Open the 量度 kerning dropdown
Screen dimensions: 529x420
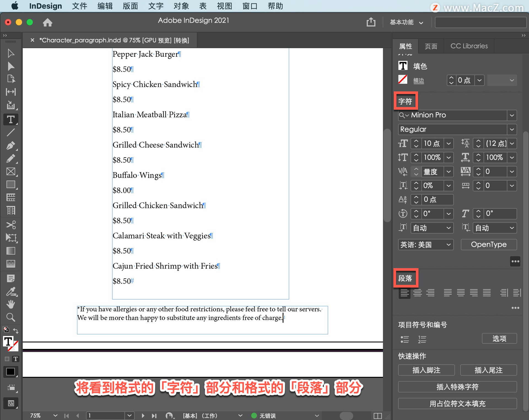pyautogui.click(x=449, y=172)
